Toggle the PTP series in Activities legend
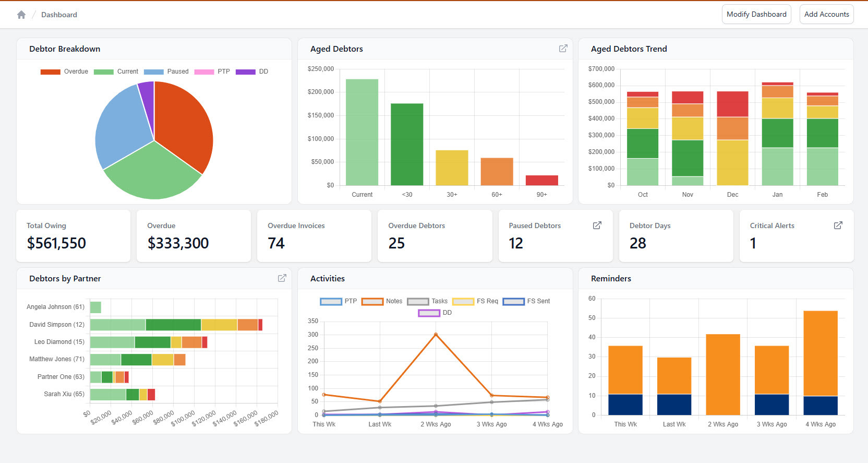Image resolution: width=868 pixels, height=463 pixels. point(339,301)
